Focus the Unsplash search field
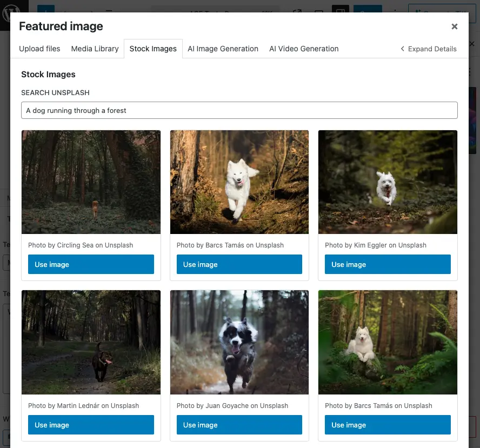 [x=239, y=110]
